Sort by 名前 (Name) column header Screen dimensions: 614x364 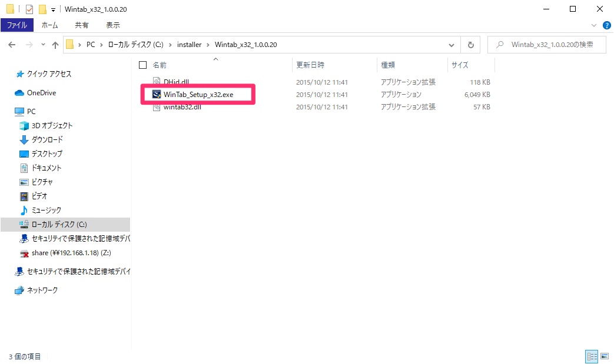pyautogui.click(x=160, y=65)
